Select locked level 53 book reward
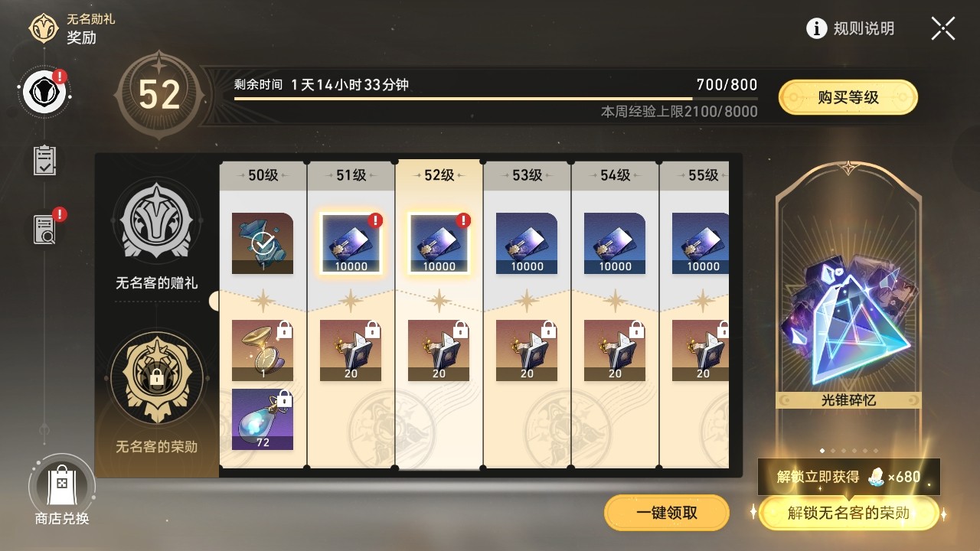The image size is (980, 551). [527, 350]
